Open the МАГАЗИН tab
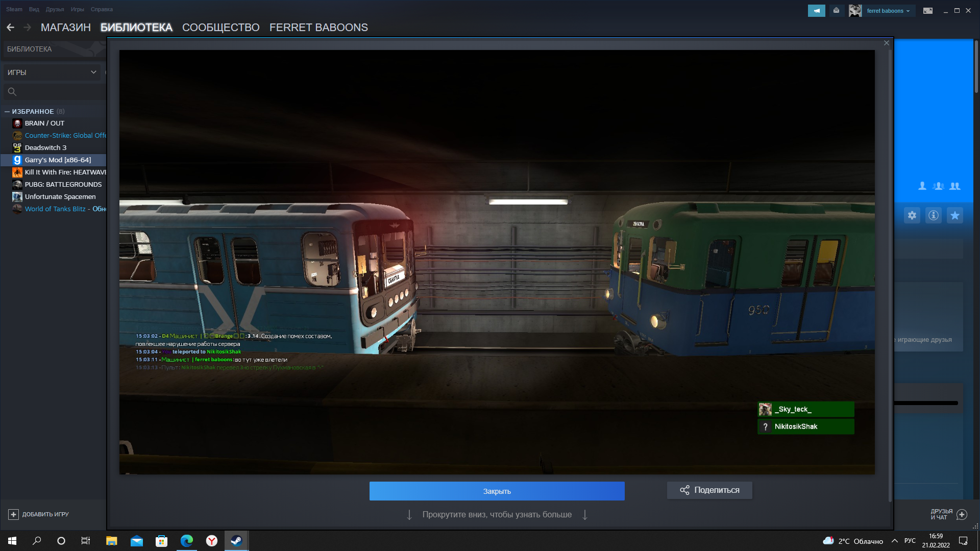This screenshot has width=980, height=551. [x=65, y=28]
